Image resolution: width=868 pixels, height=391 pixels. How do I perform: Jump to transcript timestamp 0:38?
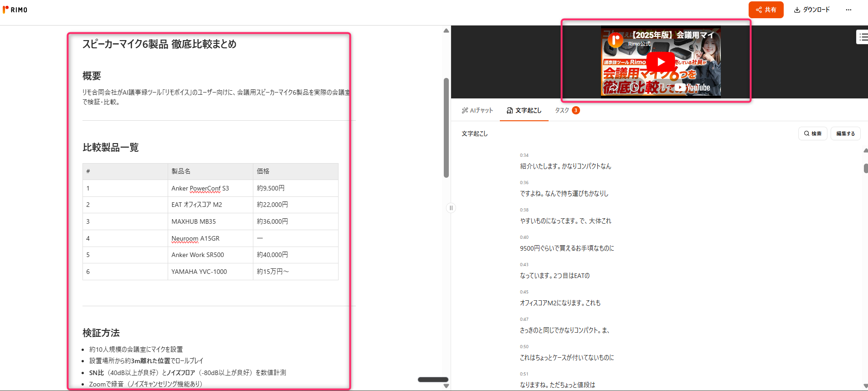click(x=524, y=210)
